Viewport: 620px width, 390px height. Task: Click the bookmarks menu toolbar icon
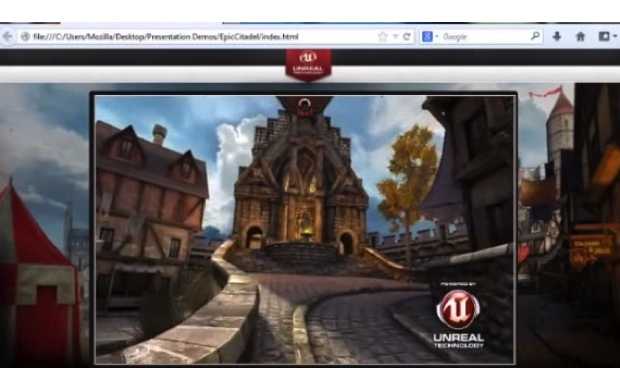click(x=604, y=37)
